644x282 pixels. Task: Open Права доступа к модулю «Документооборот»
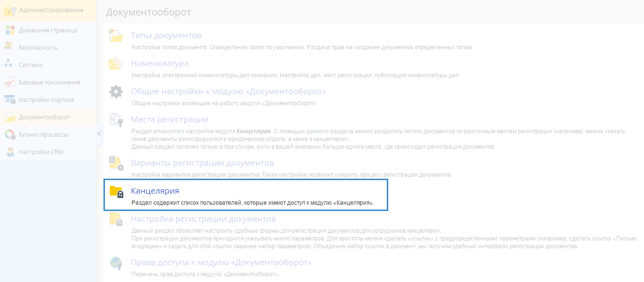(221, 263)
